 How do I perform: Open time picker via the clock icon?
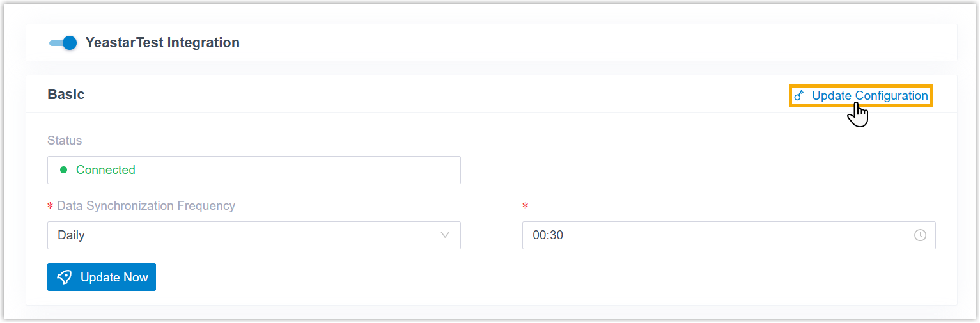pyautogui.click(x=920, y=235)
